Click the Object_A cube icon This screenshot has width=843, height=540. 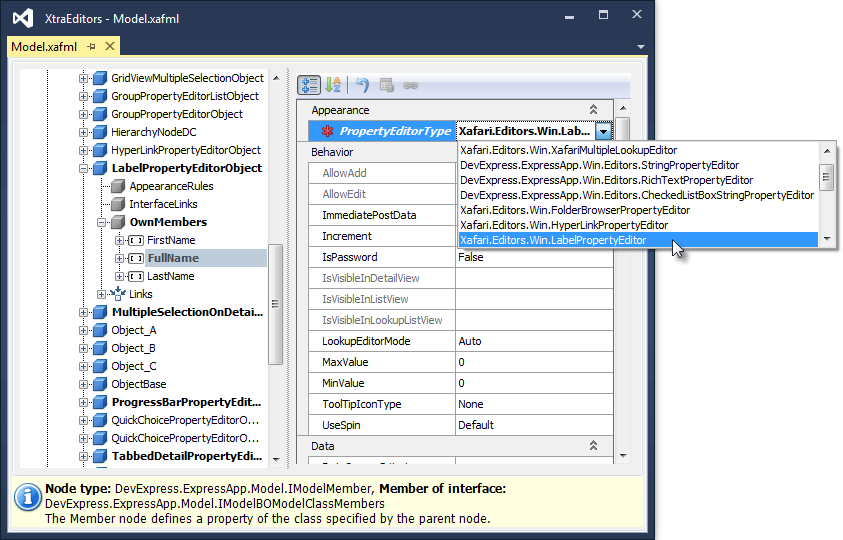pyautogui.click(x=100, y=330)
